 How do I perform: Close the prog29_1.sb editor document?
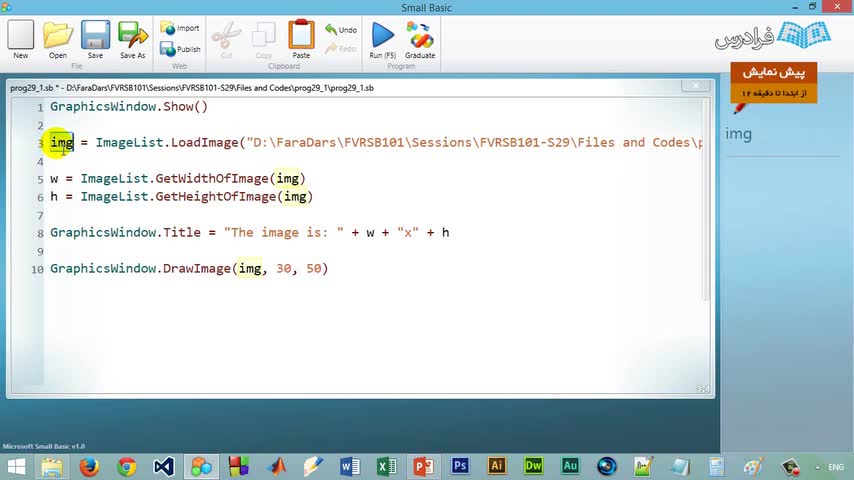click(696, 86)
